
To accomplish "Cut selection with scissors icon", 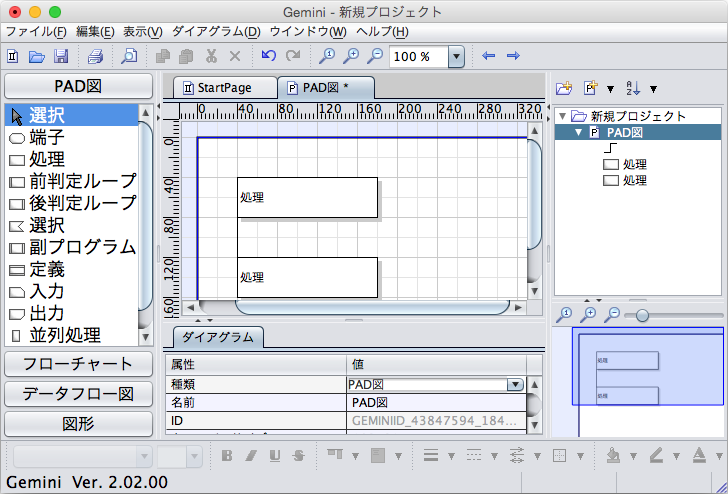I will coord(211,56).
